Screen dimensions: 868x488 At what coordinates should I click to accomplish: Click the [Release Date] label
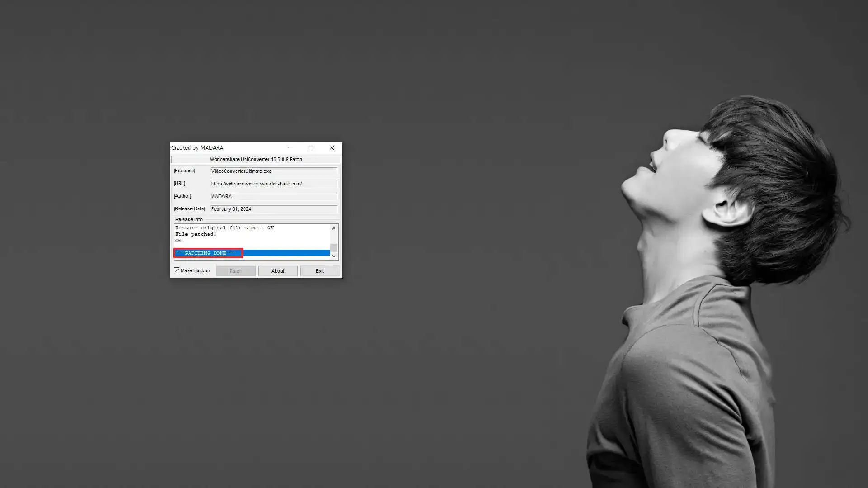(189, 208)
